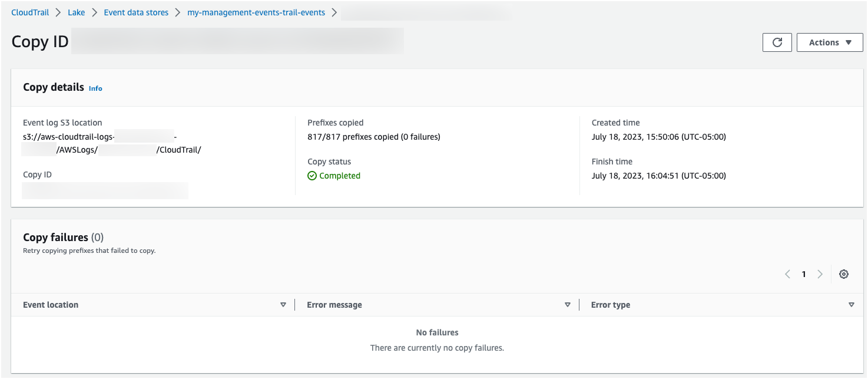Click the Error type column header label

(611, 305)
